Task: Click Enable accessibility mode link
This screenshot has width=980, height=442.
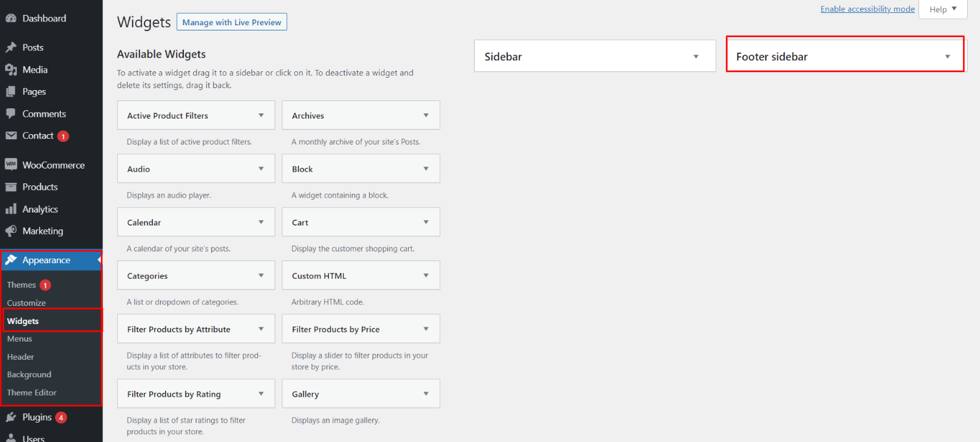Action: (867, 9)
